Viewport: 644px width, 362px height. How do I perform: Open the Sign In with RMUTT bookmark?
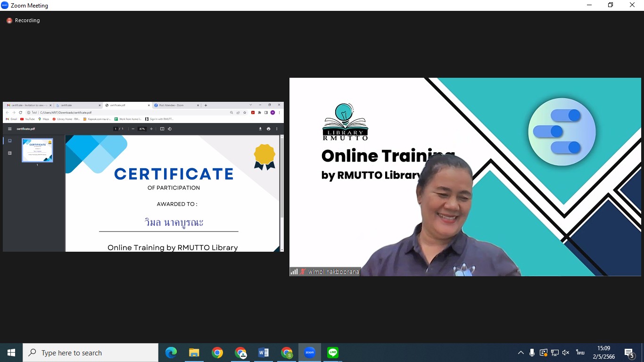click(x=160, y=119)
